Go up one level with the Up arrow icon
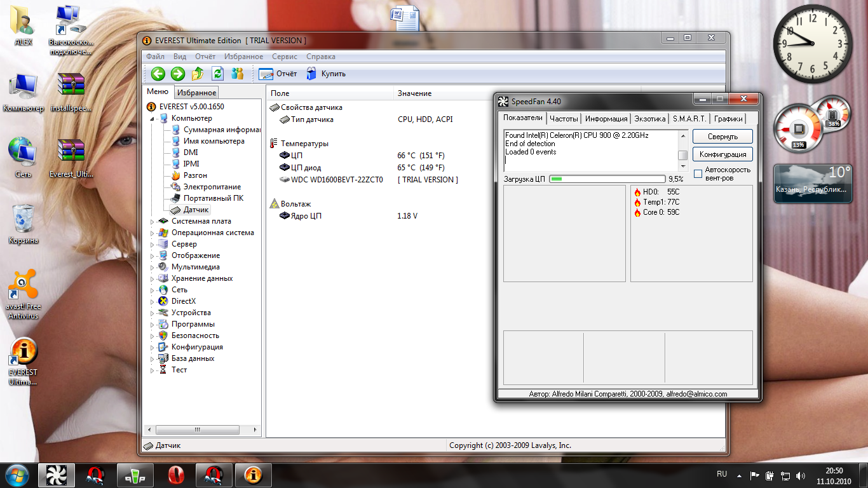This screenshot has height=488, width=868. 198,74
